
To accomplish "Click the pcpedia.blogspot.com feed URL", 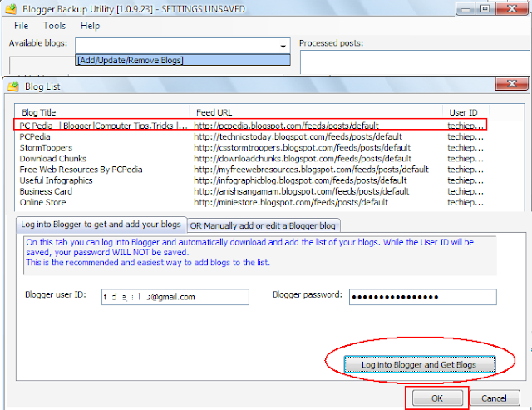I will pos(286,126).
